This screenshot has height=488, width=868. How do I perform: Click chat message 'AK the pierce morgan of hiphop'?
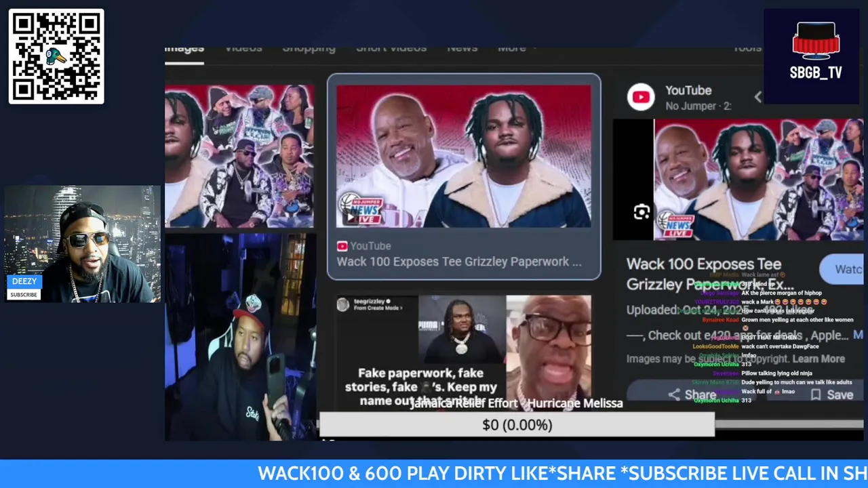pyautogui.click(x=781, y=293)
